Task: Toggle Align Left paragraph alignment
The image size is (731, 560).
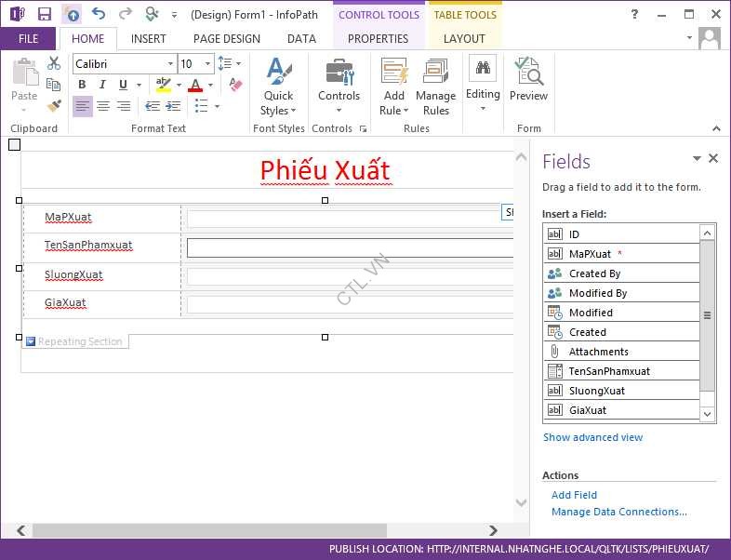Action: (x=82, y=106)
